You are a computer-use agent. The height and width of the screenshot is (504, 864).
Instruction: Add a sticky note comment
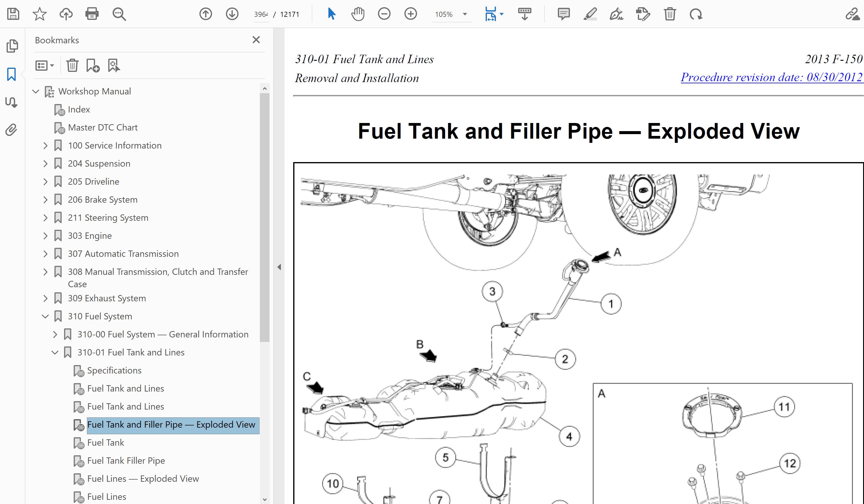[x=563, y=14]
